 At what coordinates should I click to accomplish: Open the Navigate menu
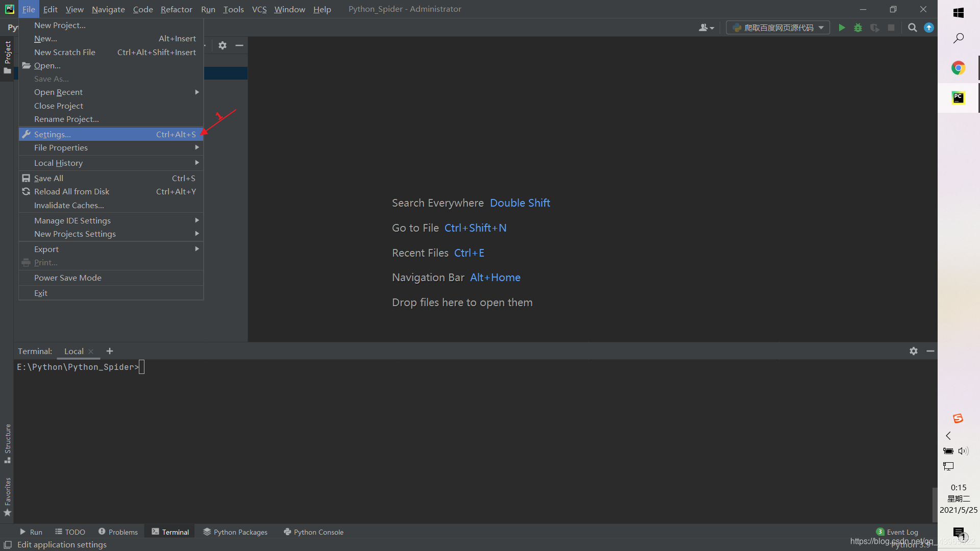[x=108, y=9]
